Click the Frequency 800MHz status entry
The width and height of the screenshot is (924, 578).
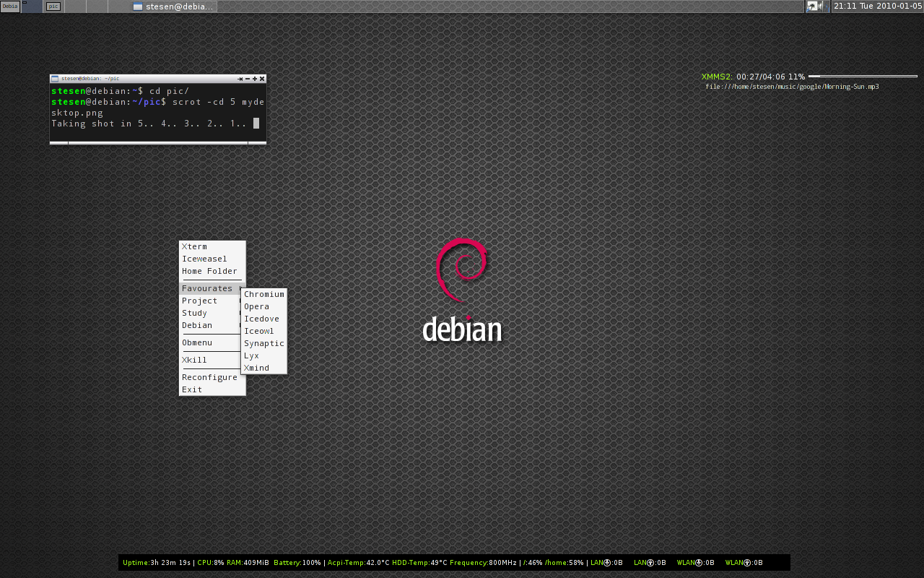[483, 563]
